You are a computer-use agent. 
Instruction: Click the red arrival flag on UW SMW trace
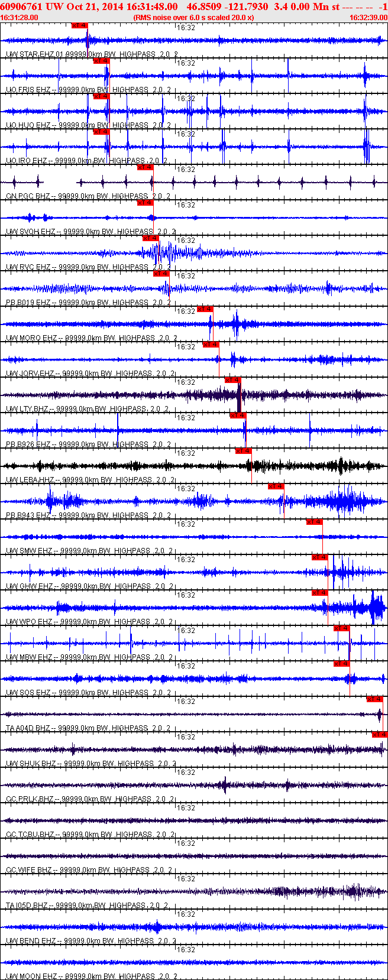[x=314, y=522]
